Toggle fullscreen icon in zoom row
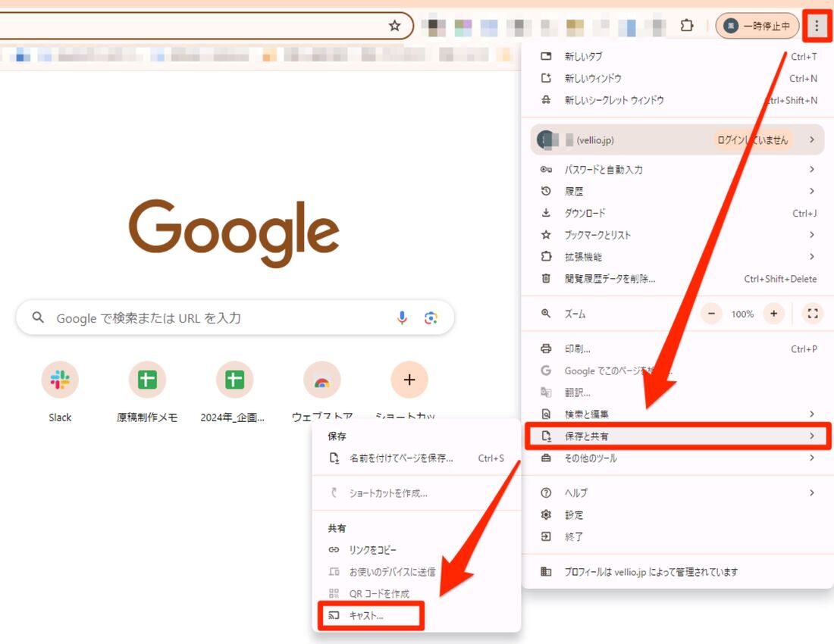Image resolution: width=834 pixels, height=644 pixels. tap(812, 314)
